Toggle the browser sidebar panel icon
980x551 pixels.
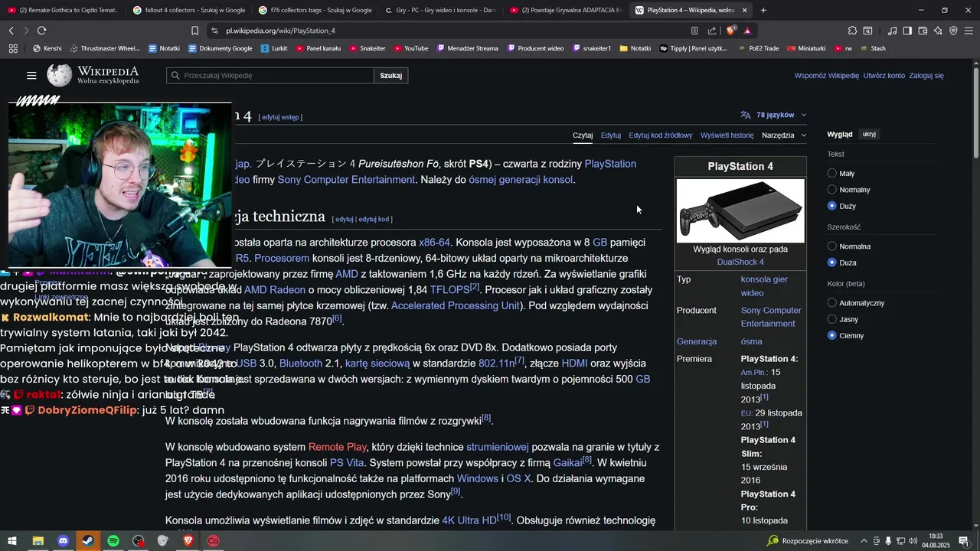(907, 31)
